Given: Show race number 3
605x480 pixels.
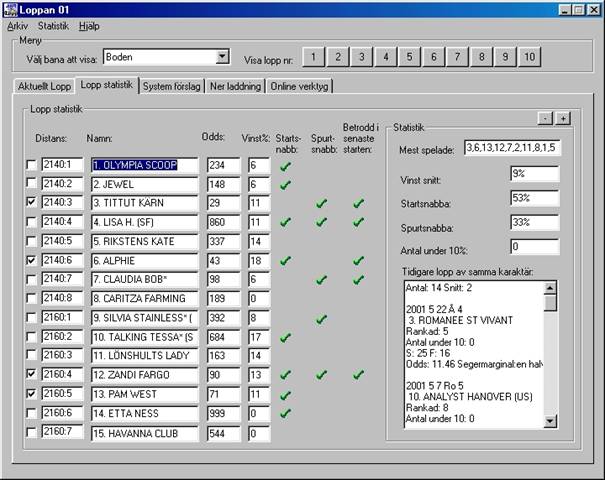Looking at the screenshot, I should pyautogui.click(x=362, y=57).
